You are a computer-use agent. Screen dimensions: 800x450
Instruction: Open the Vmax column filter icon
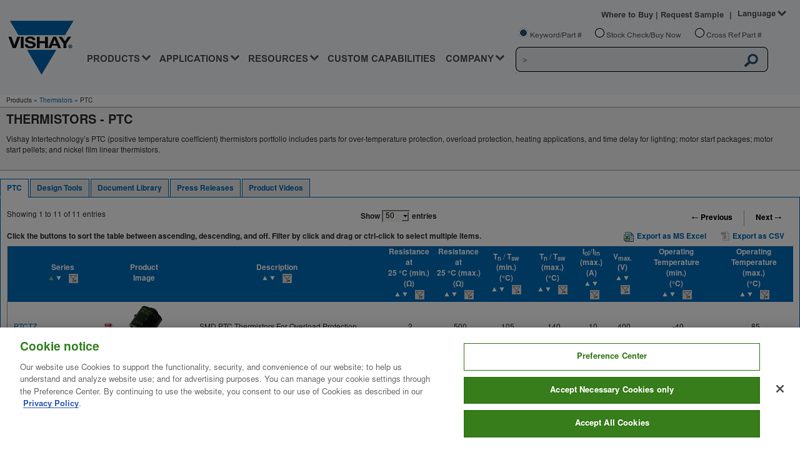point(625,290)
